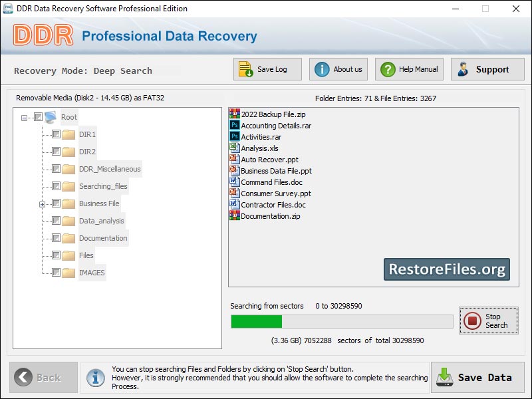Click the Help Manual question mark icon
This screenshot has width=532, height=399.
[x=387, y=70]
